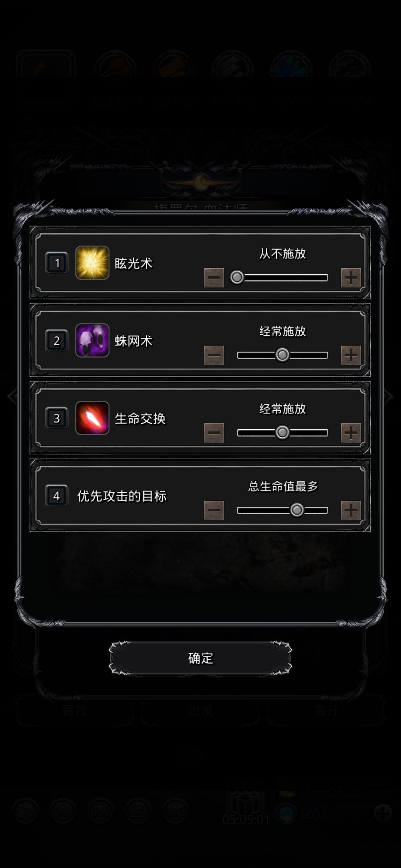Image resolution: width=401 pixels, height=868 pixels.
Task: Tap the 生命交换 red slash skill icon
Action: (92, 418)
